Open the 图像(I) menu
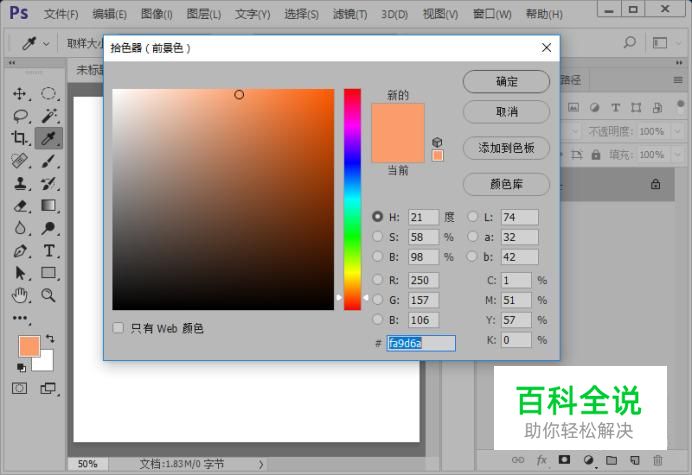Screen dimensions: 692x475 (x=157, y=14)
